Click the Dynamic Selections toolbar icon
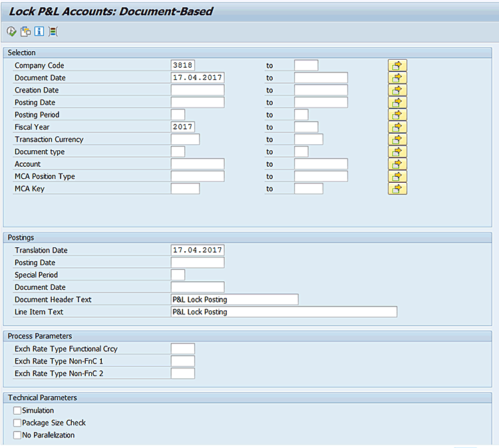This screenshot has height=448, width=499. click(53, 31)
